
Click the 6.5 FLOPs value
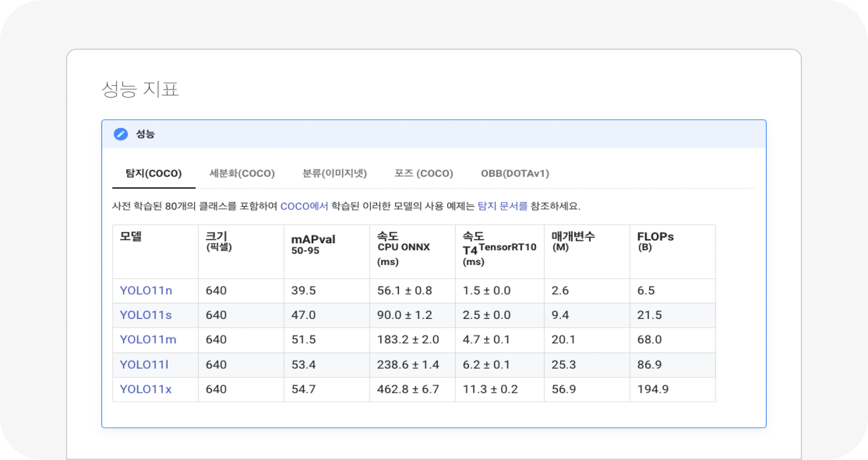[x=646, y=291]
